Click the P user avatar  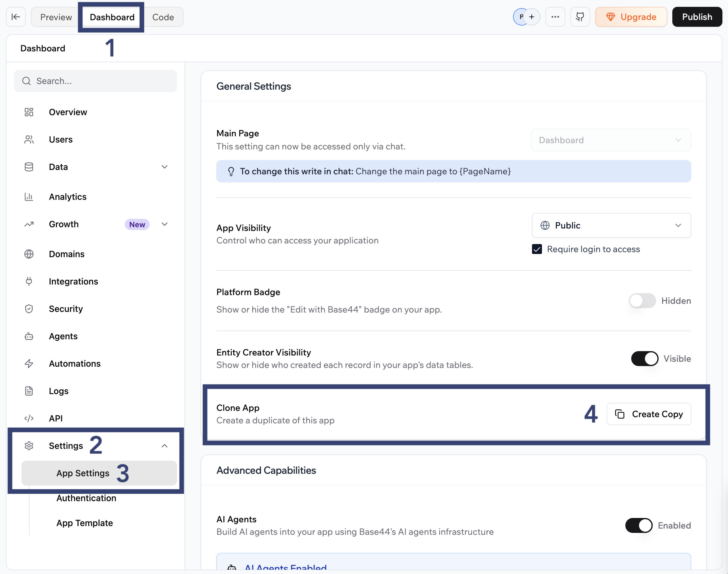(521, 17)
